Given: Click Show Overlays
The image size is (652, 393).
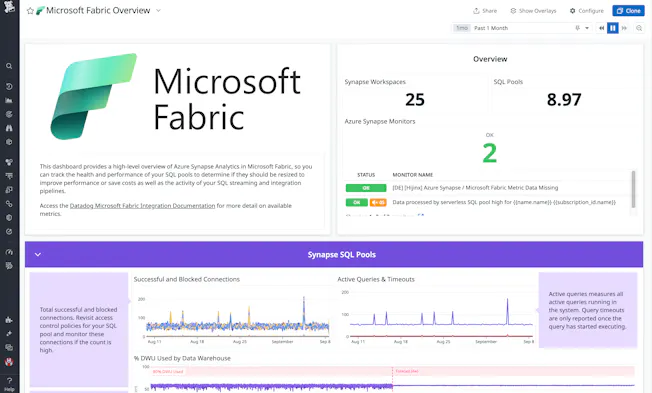Looking at the screenshot, I should coord(533,11).
